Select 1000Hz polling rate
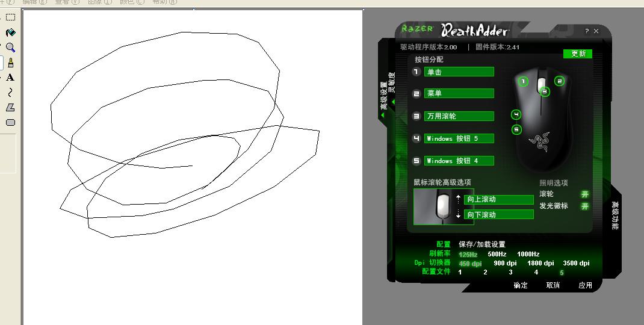 point(528,254)
